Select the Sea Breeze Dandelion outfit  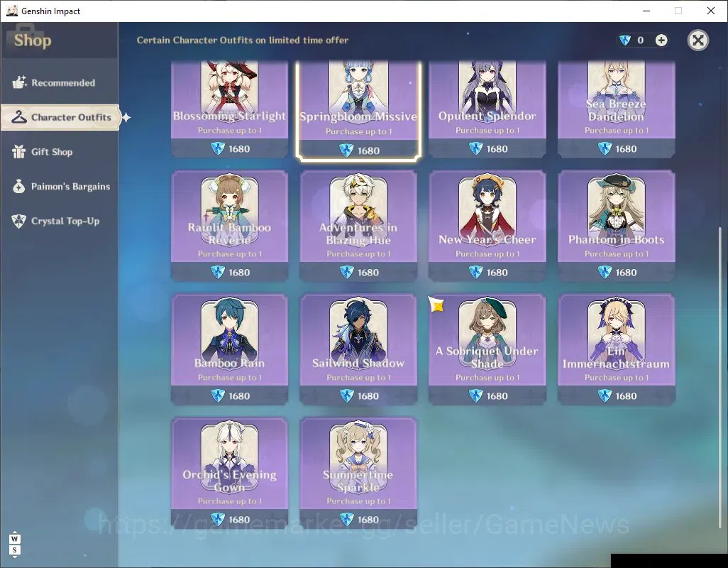pyautogui.click(x=616, y=109)
